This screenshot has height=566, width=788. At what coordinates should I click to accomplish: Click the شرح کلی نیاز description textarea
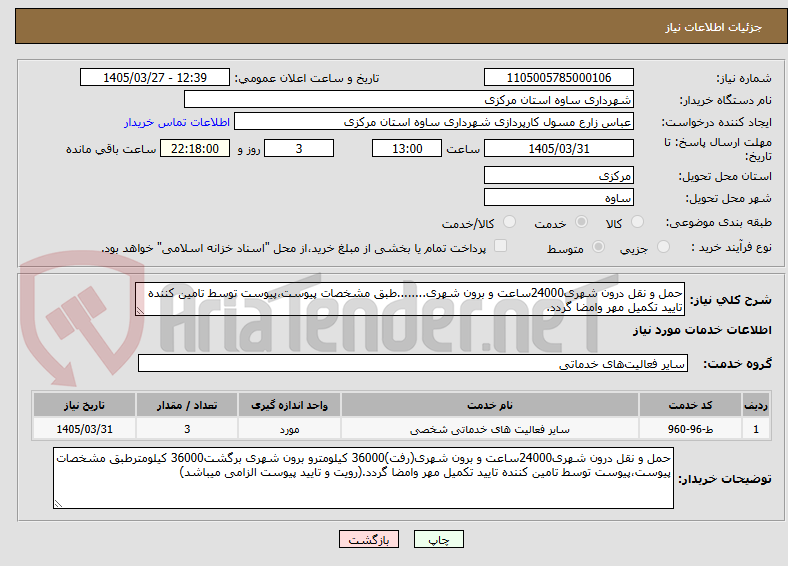click(x=410, y=300)
